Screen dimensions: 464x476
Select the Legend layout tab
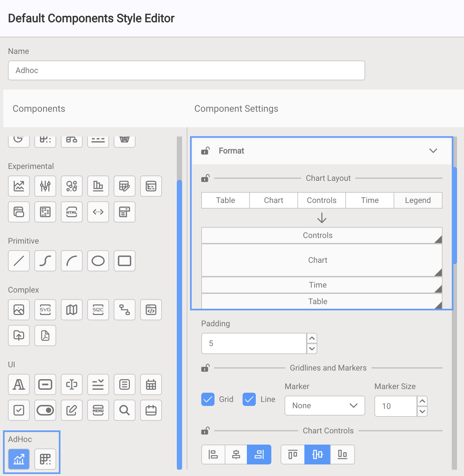(x=418, y=200)
